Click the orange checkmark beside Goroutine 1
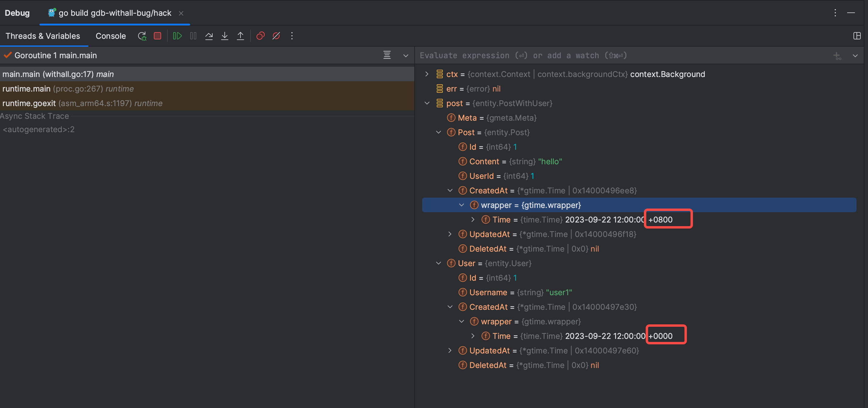Screen dimensions: 868x408 8,55
